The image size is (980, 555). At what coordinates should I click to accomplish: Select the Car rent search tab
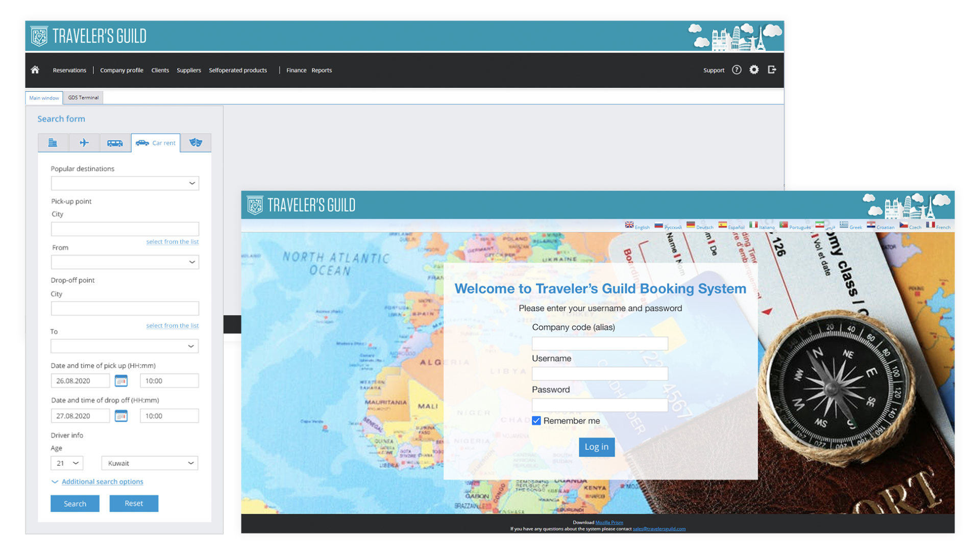pyautogui.click(x=156, y=143)
